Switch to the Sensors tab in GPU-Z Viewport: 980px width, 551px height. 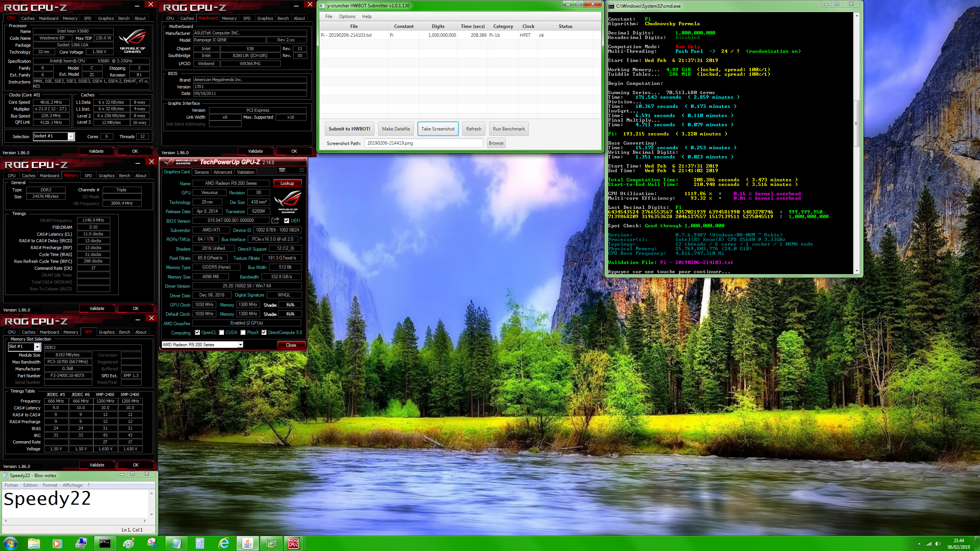(201, 172)
